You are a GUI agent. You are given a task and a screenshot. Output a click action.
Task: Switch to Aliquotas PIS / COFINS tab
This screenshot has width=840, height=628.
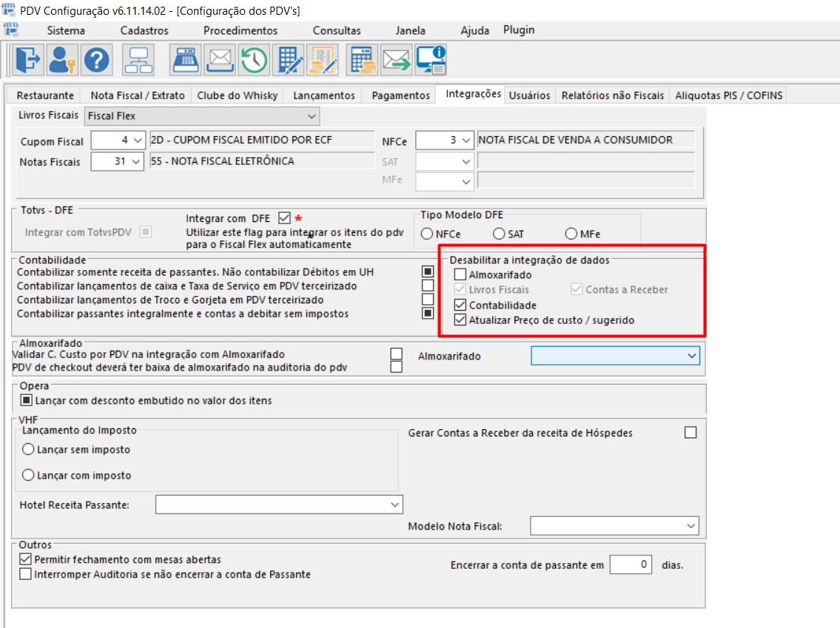pyautogui.click(x=728, y=95)
